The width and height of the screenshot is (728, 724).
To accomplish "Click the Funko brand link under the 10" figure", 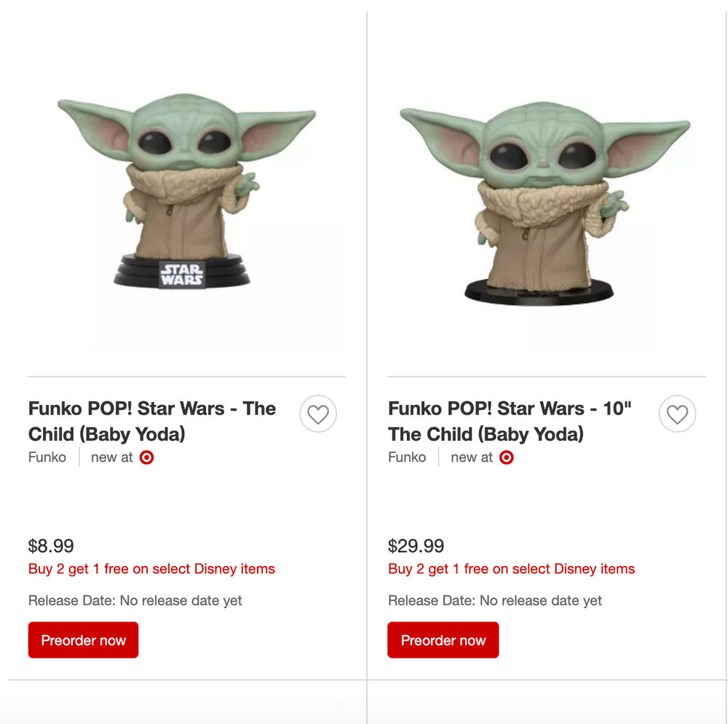I will 407,457.
